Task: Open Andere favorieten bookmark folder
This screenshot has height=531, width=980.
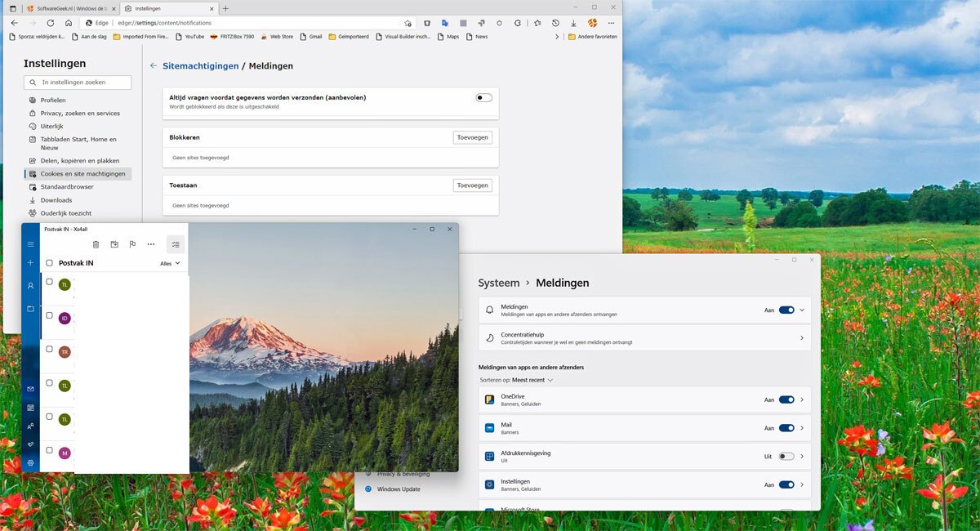Action: [x=593, y=37]
